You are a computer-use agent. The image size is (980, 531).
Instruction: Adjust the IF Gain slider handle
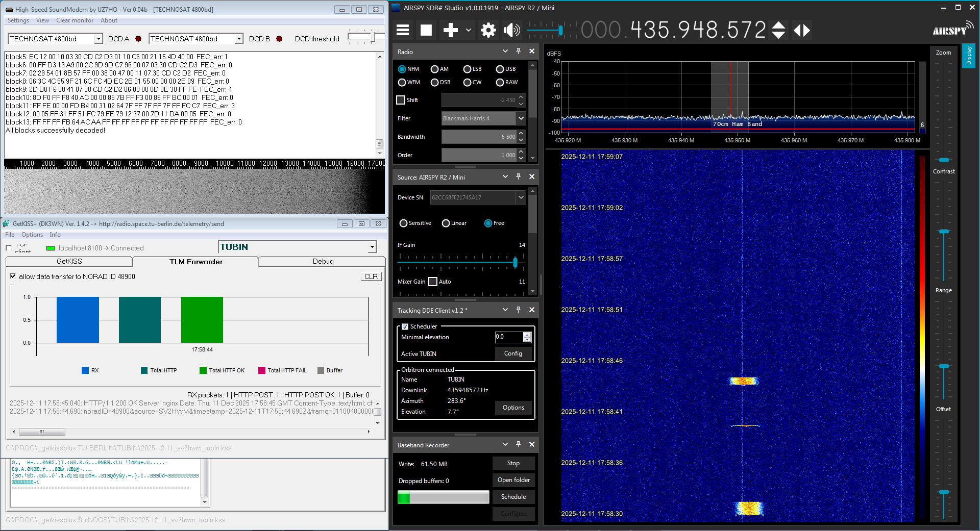[x=515, y=262]
